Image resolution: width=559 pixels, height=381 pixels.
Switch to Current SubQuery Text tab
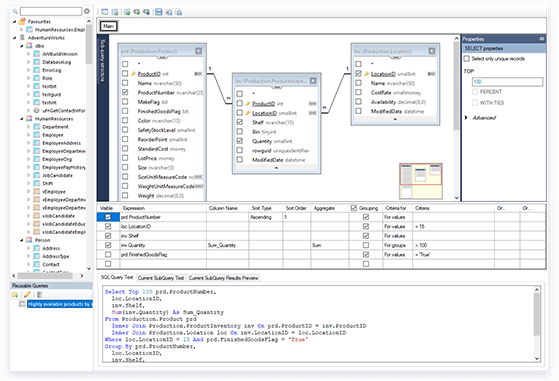161,278
